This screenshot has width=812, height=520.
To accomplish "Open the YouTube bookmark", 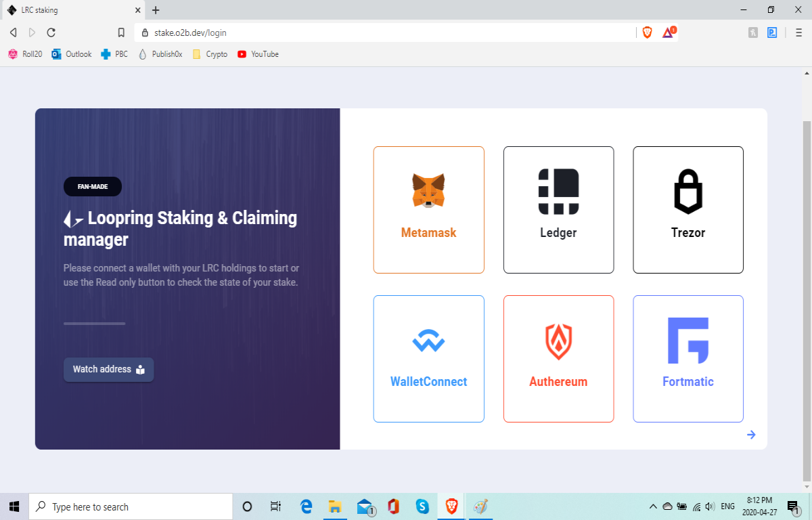I will coord(258,54).
